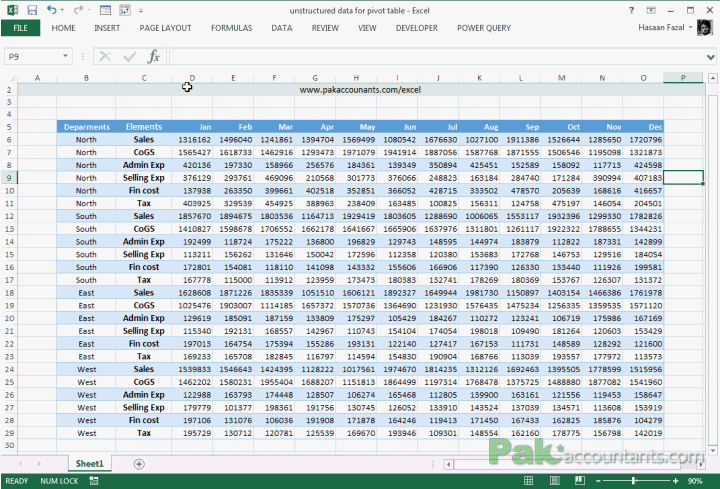Select row 9 header
The image size is (720, 489).
tap(10, 178)
